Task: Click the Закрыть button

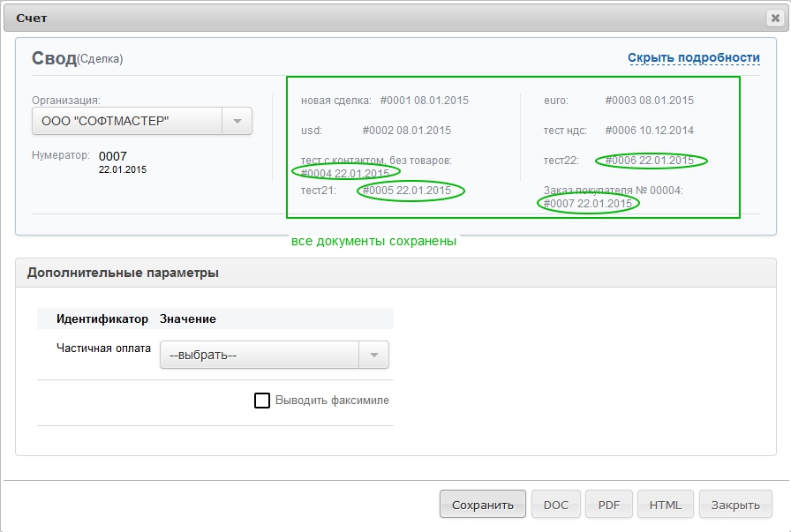Action: 735,505
